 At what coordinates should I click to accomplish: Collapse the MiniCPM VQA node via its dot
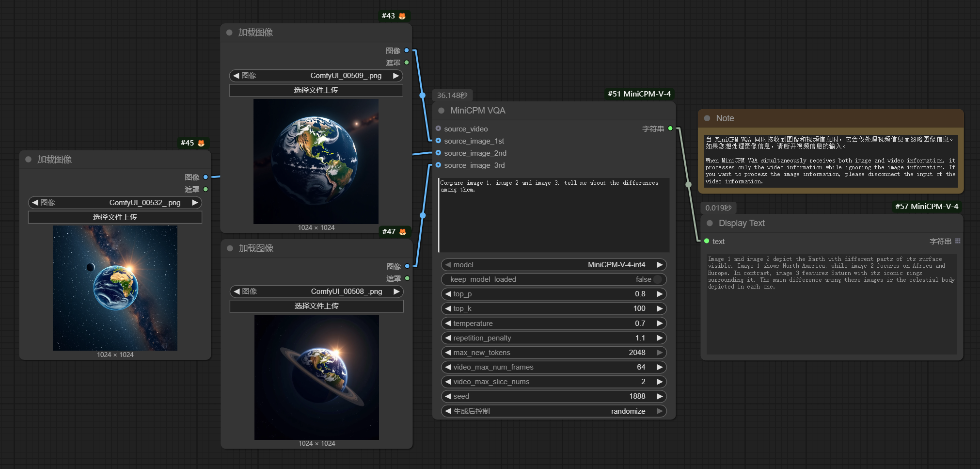coord(441,111)
